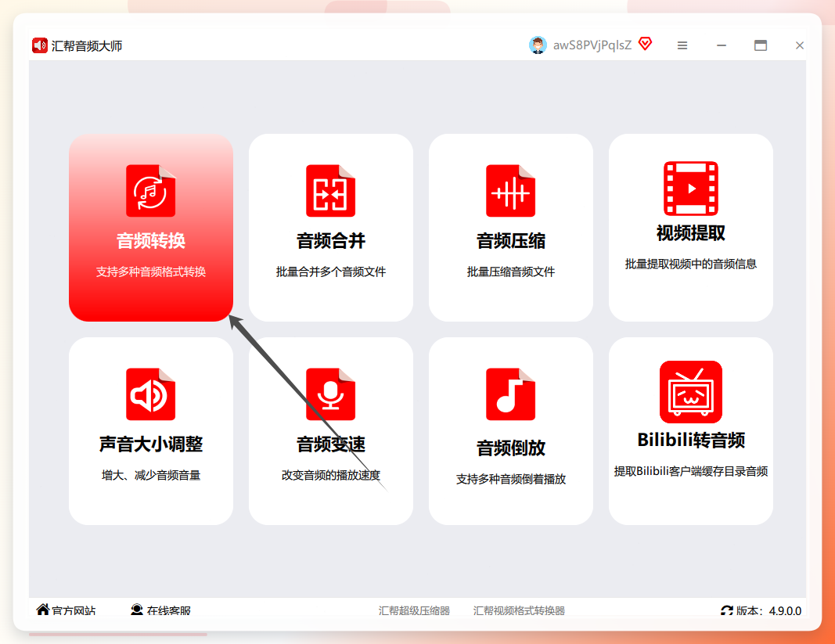Open the 汇帮视频格式转换器 link

coord(519,610)
